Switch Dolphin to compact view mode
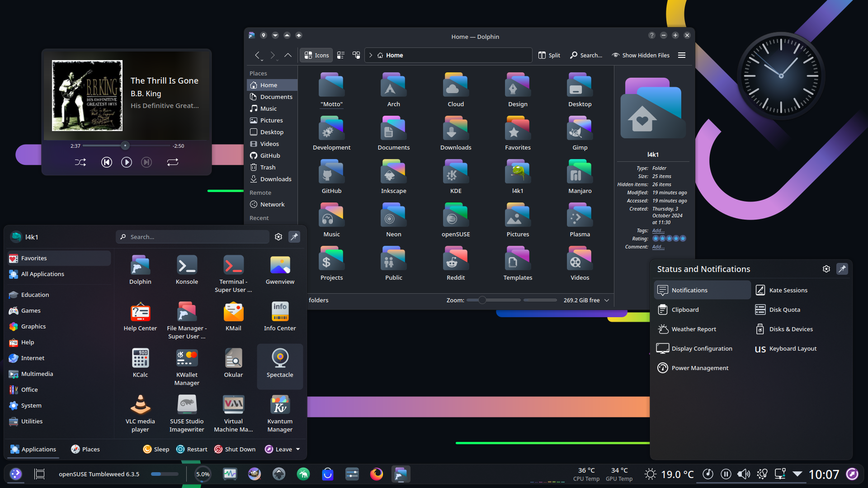Screen dimensions: 868x488 [341, 55]
